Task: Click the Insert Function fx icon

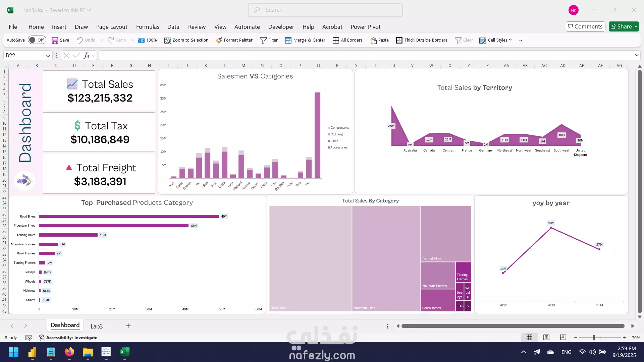Action: pyautogui.click(x=87, y=55)
